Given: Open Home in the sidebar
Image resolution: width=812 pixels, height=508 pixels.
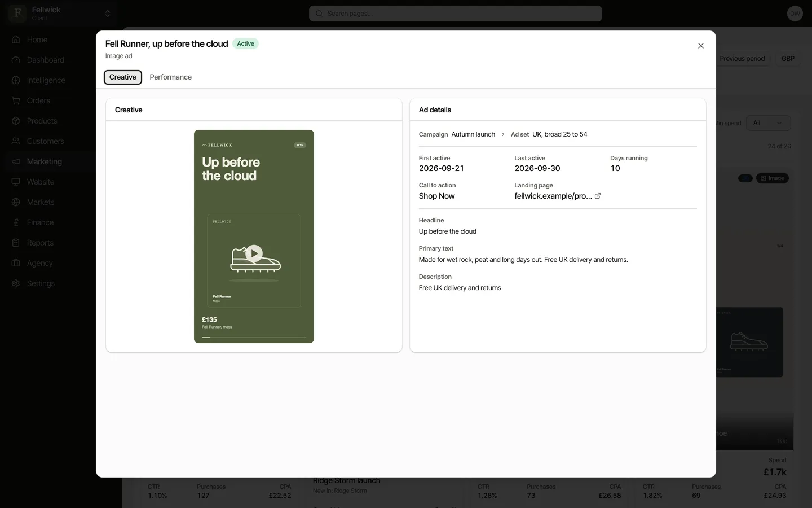Looking at the screenshot, I should coord(37,40).
